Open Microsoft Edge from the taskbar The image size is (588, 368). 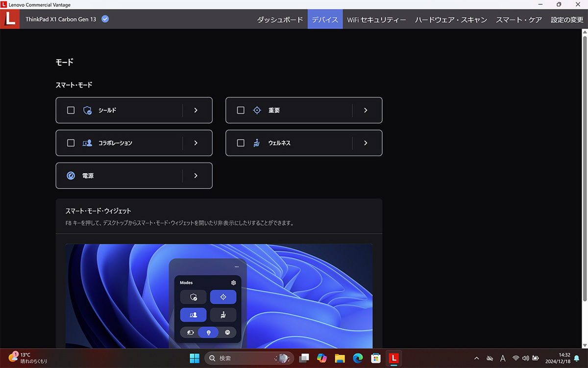[358, 358]
